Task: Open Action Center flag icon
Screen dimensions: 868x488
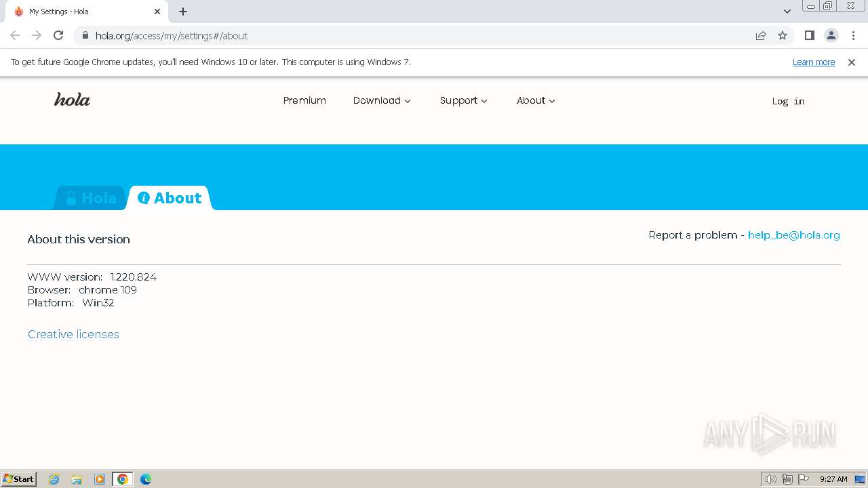Action: click(x=804, y=479)
